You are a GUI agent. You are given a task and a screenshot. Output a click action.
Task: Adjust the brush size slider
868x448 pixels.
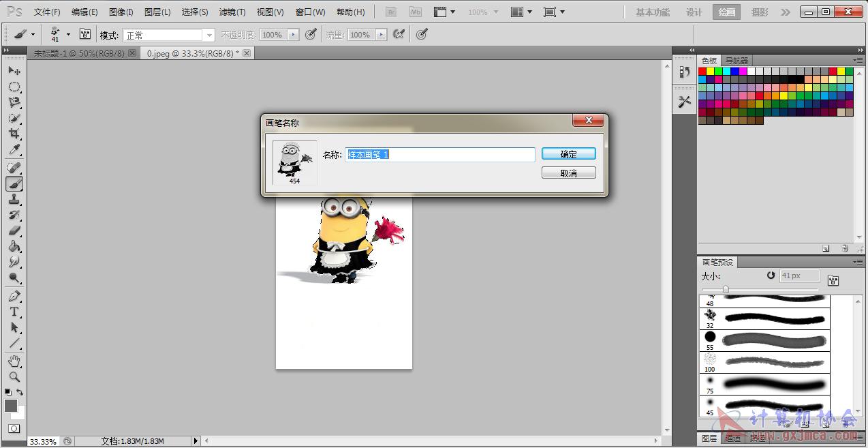point(726,289)
